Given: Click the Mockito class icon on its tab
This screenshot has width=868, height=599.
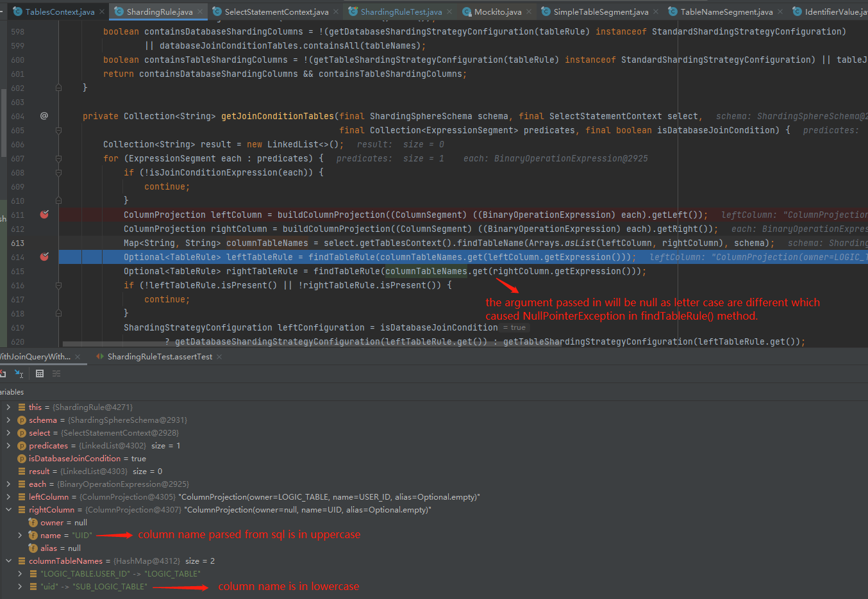Looking at the screenshot, I should 466,11.
